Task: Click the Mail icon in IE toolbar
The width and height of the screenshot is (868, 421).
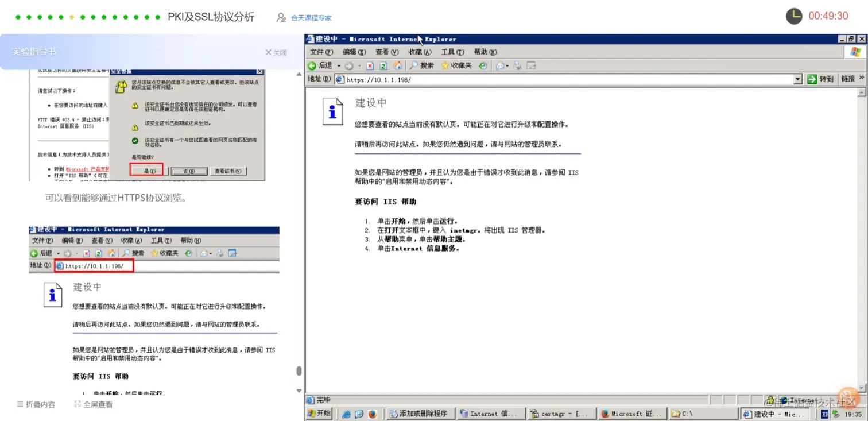Action: pos(499,66)
